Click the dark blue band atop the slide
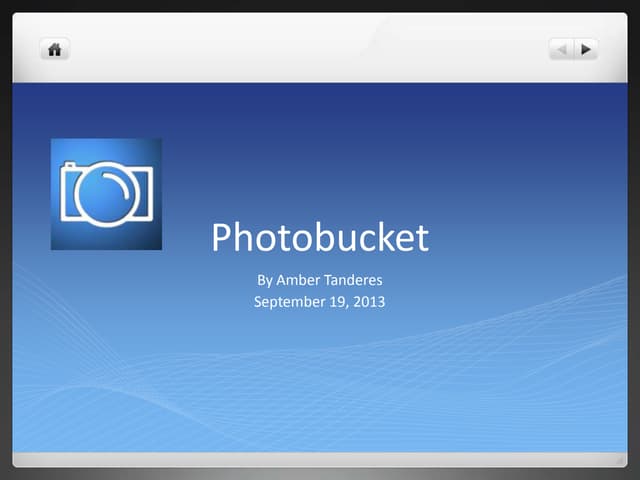The image size is (640, 480). [320, 100]
